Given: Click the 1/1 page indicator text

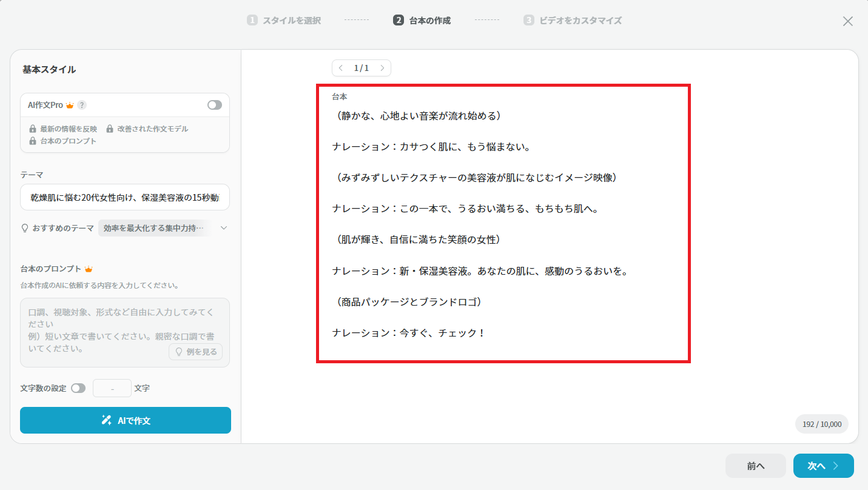Looking at the screenshot, I should 362,68.
